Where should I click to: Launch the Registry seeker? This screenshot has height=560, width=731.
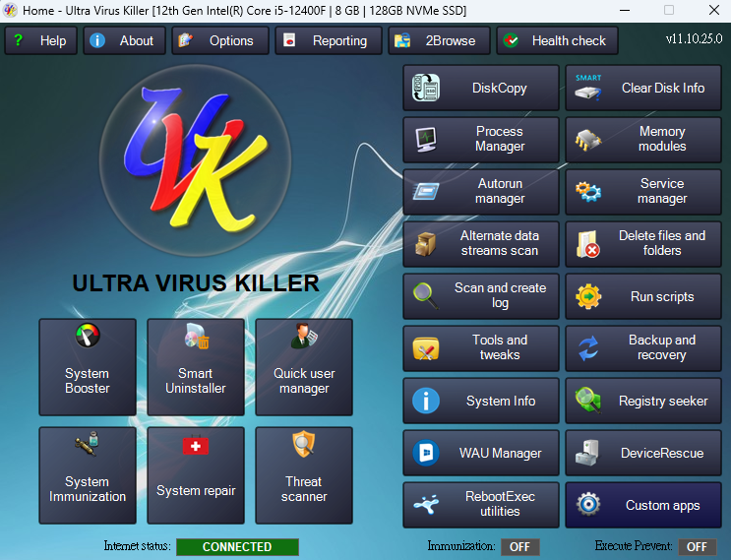(x=643, y=401)
